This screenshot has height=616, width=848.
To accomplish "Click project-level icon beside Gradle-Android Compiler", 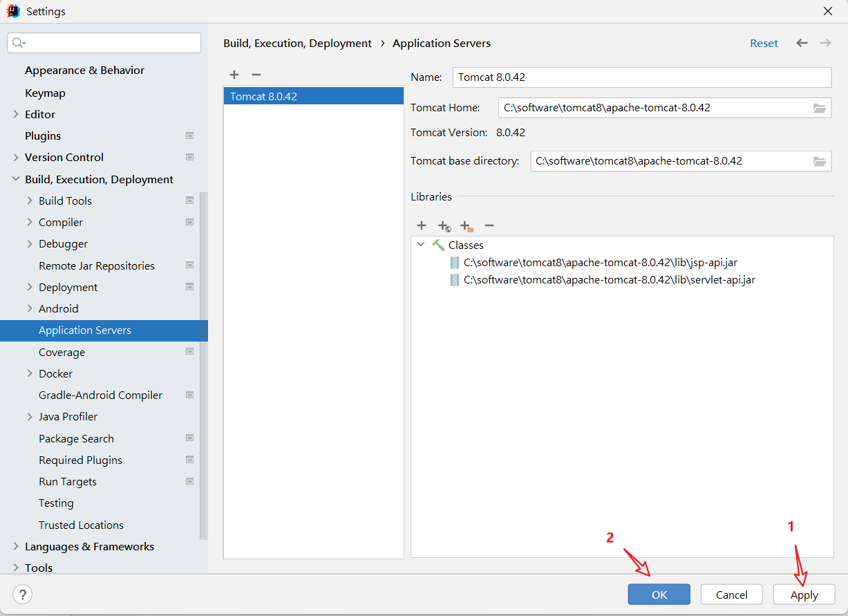I will point(189,395).
